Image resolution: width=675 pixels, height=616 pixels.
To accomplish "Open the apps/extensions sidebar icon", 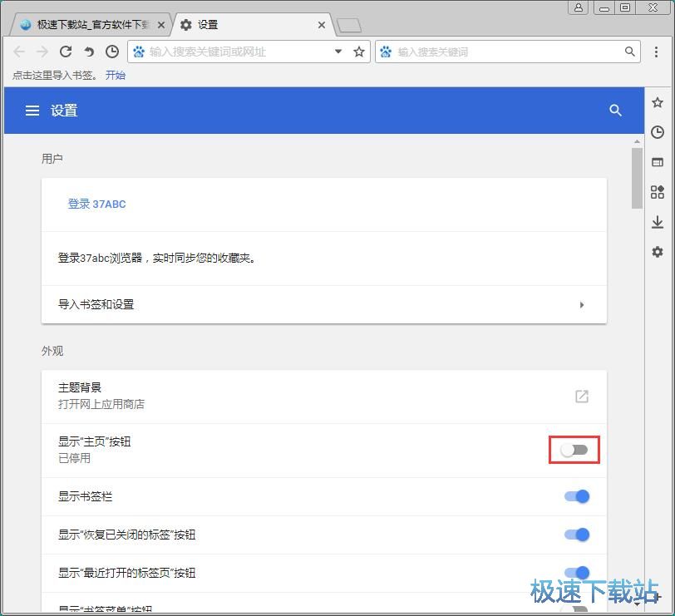I will (x=658, y=192).
